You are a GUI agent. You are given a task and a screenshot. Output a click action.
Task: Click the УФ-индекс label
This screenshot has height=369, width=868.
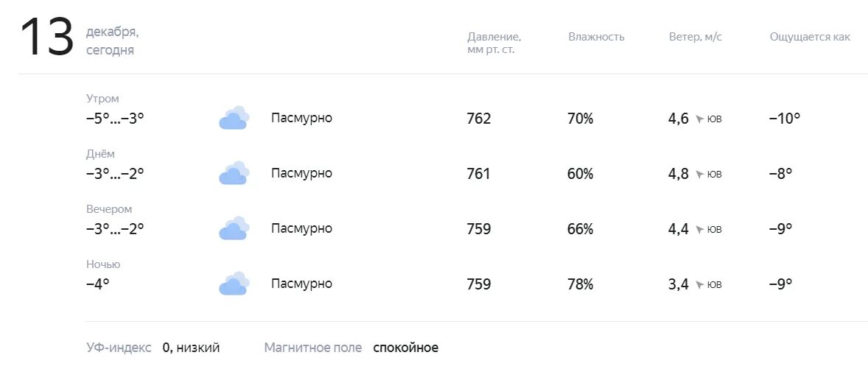[119, 348]
